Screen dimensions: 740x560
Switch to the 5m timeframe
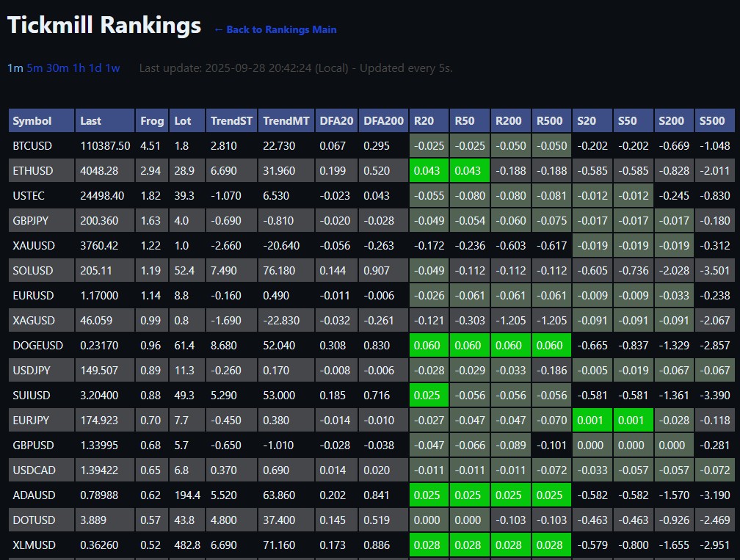[35, 68]
